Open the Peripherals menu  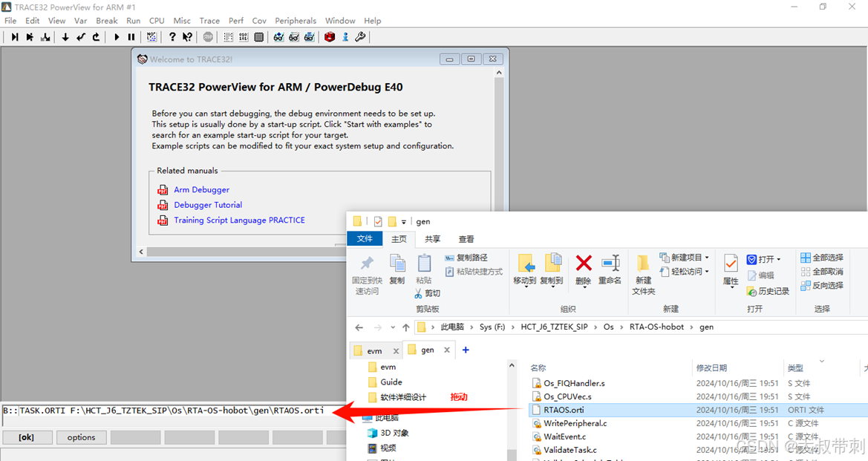pyautogui.click(x=296, y=21)
